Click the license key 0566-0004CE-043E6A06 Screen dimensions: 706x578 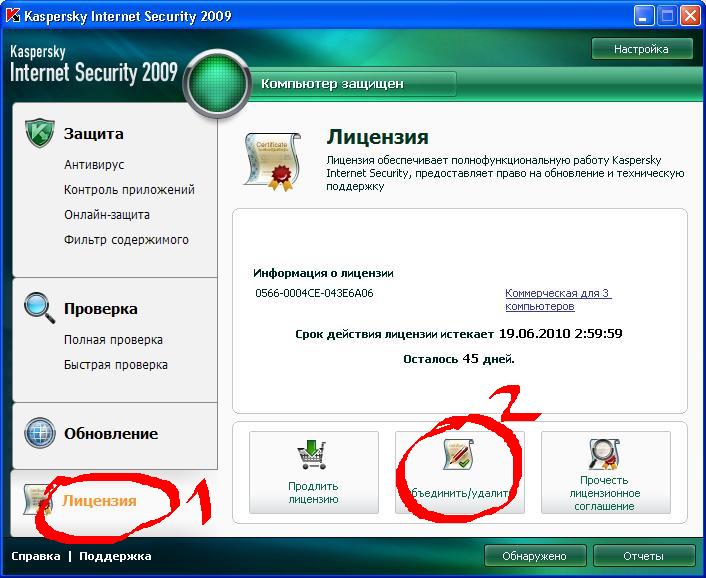[x=314, y=293]
